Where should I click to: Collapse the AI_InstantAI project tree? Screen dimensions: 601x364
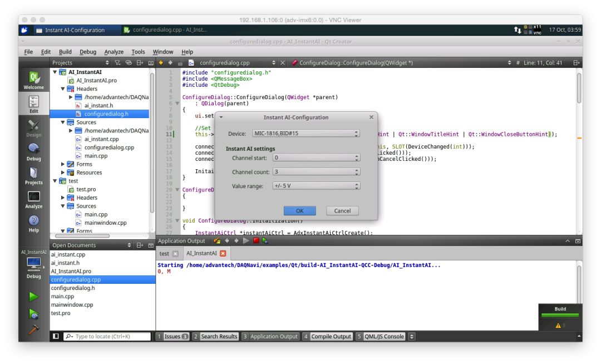coord(55,72)
